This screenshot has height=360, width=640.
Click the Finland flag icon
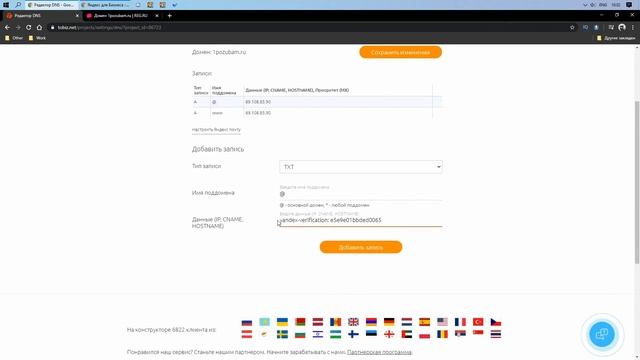pyautogui.click(x=353, y=334)
